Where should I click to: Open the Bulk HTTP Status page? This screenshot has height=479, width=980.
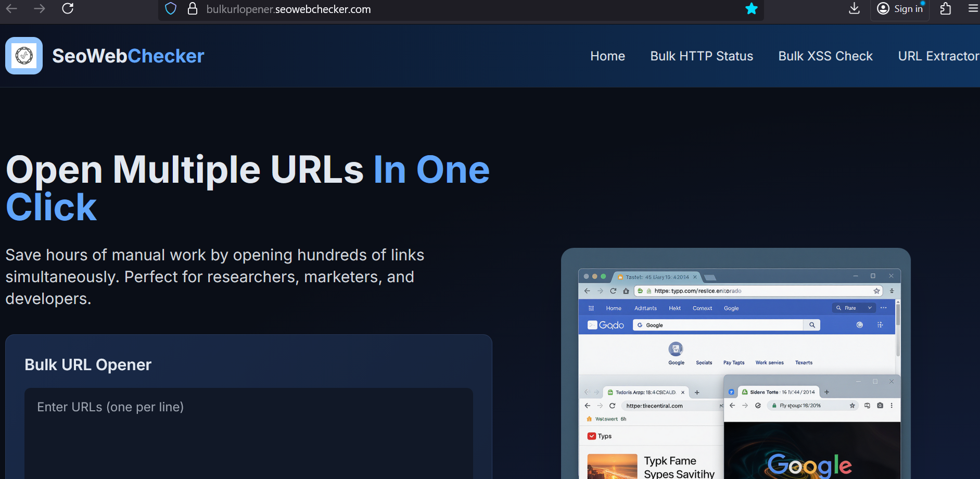(702, 56)
